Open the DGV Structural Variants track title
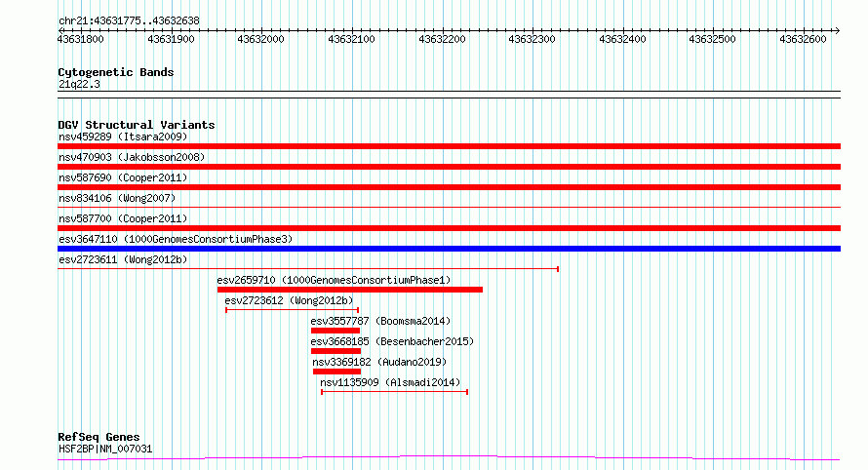 tap(137, 125)
